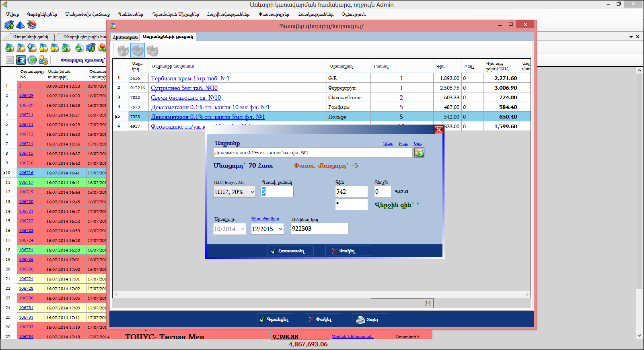Click the green play button icon
Screen dimensions: 644x350
[32, 60]
